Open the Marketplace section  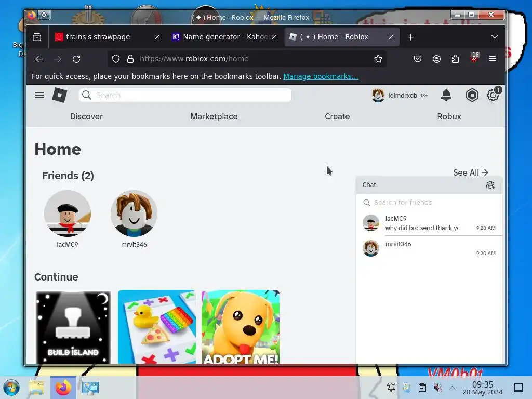tap(214, 116)
